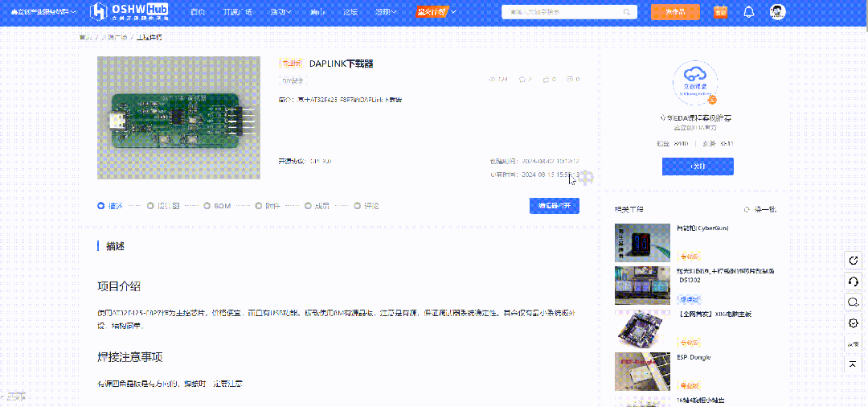
Task: Open the X86 motherboard thumbnail
Action: pos(643,329)
